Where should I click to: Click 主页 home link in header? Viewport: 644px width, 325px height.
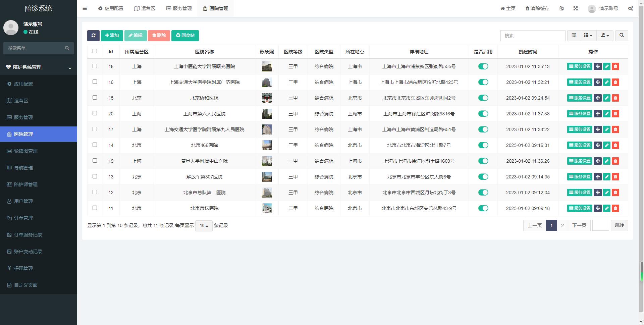[x=508, y=8]
